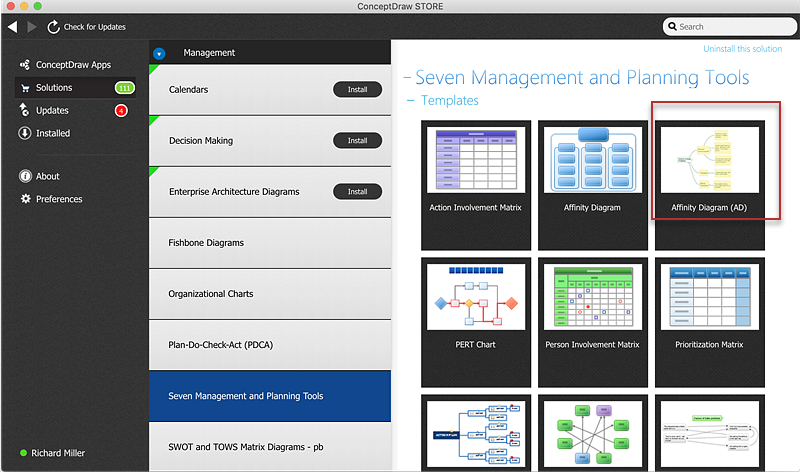Open the Affinity Diagram (AD) thumbnail

point(709,160)
